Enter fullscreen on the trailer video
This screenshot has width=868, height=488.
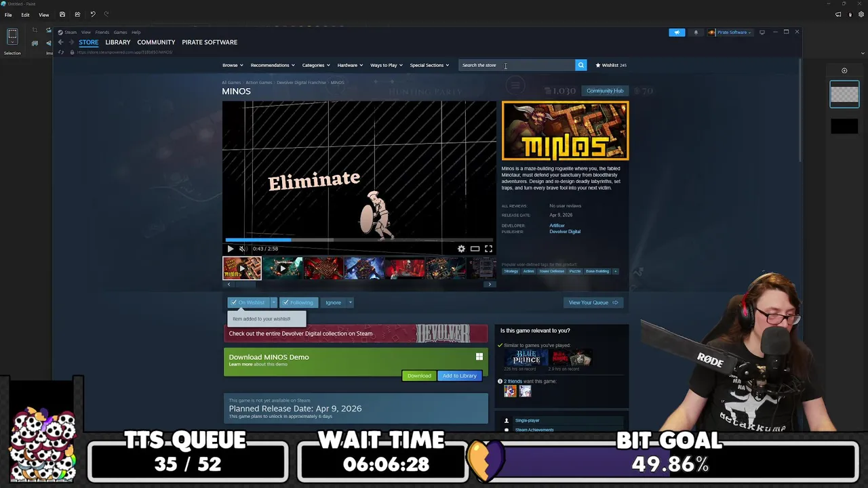pos(488,249)
